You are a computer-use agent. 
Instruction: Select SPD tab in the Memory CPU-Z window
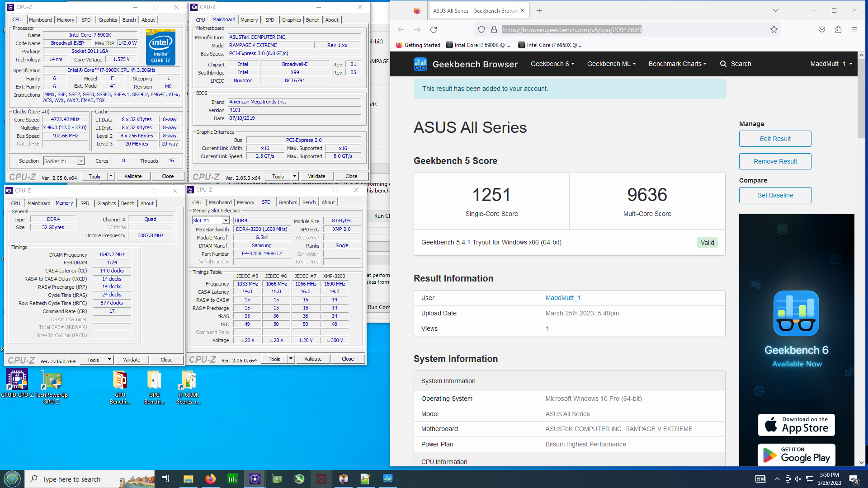tap(85, 203)
